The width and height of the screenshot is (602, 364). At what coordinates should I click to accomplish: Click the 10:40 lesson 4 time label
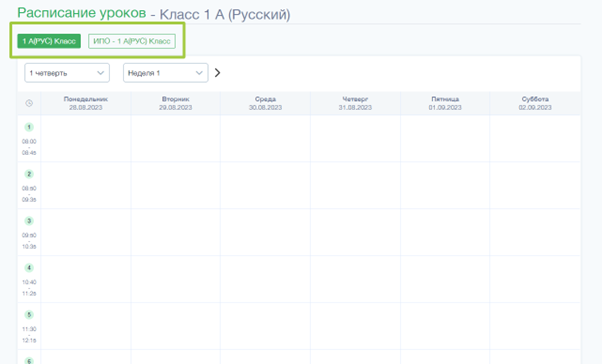(x=29, y=282)
